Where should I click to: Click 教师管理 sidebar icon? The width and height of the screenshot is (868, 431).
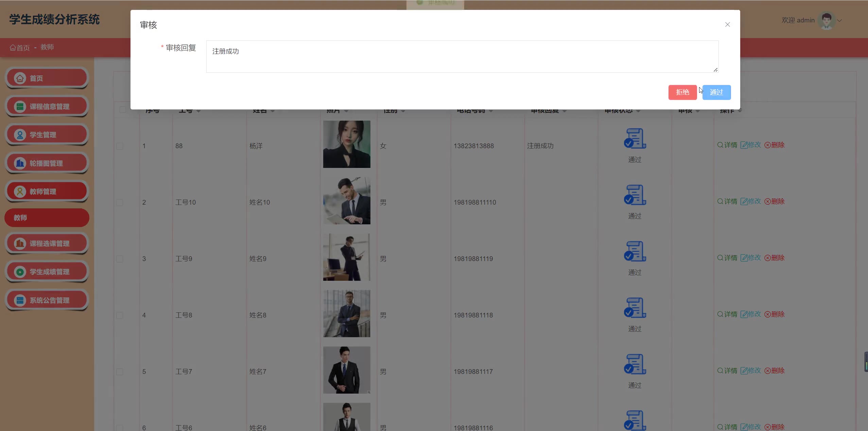click(20, 191)
